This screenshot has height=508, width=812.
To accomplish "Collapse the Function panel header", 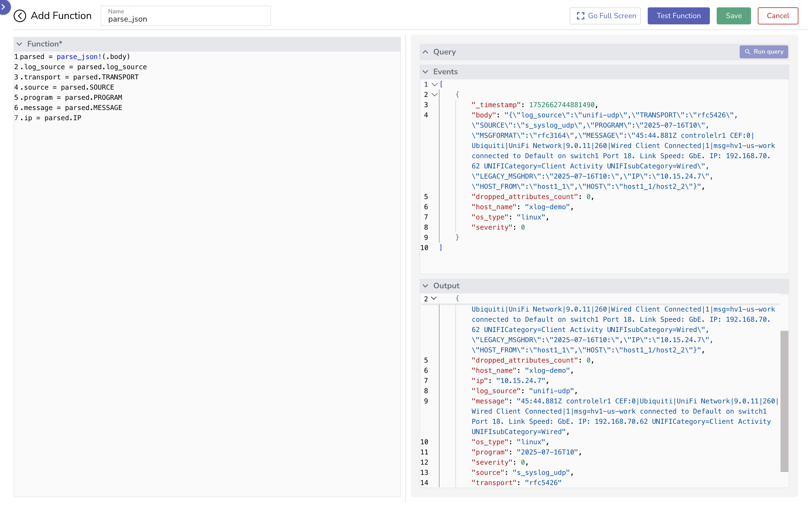I will (20, 44).
